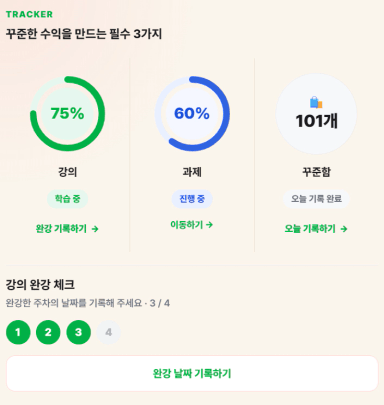This screenshot has width=384, height=405.
Task: Click the 학습 중 status badge
Action: (67, 199)
